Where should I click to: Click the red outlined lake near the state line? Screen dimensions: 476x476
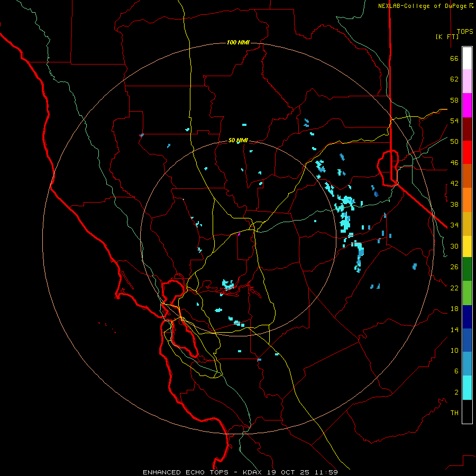click(388, 168)
